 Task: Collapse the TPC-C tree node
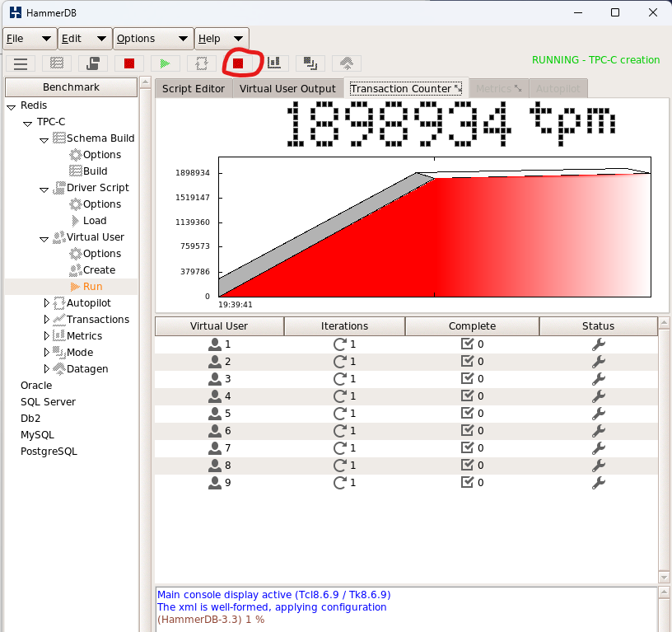click(x=27, y=124)
